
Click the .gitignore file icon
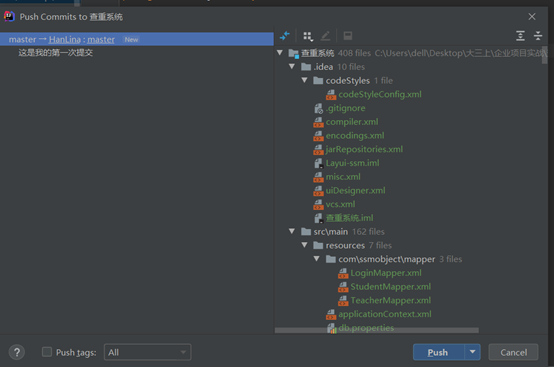pos(318,108)
